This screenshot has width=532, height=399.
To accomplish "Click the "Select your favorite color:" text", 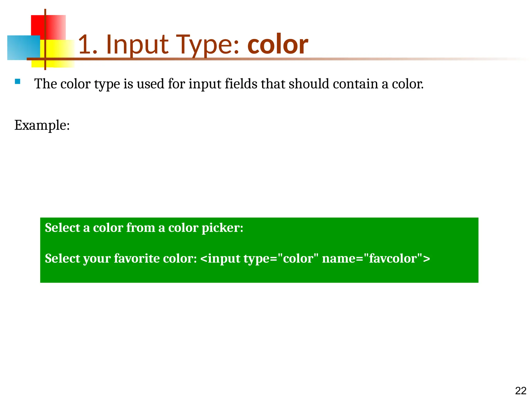I will click(x=121, y=259).
